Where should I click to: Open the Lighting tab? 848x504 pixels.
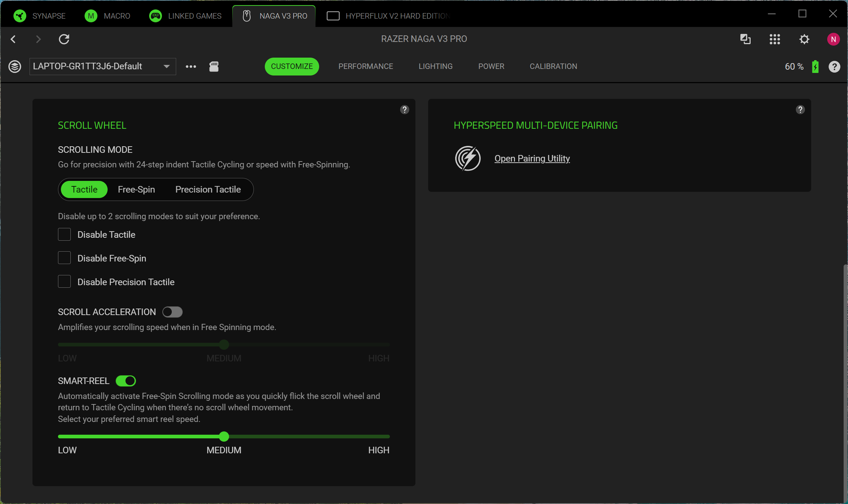(435, 67)
